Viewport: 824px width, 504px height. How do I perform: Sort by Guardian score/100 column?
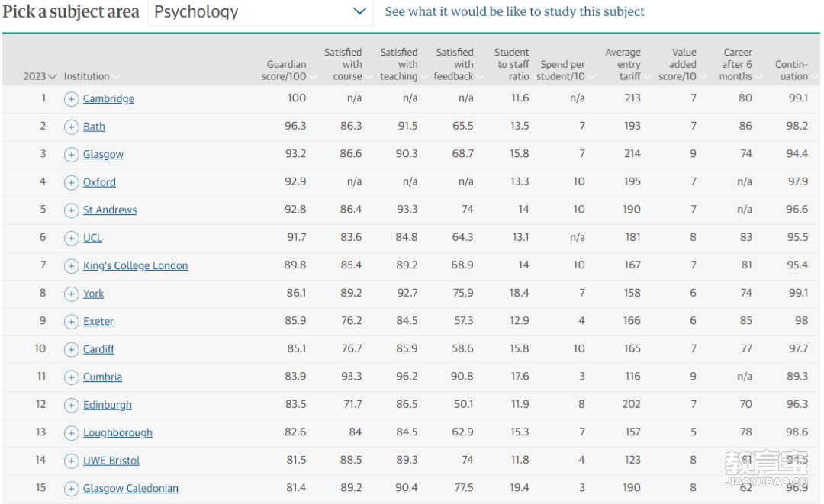click(289, 70)
